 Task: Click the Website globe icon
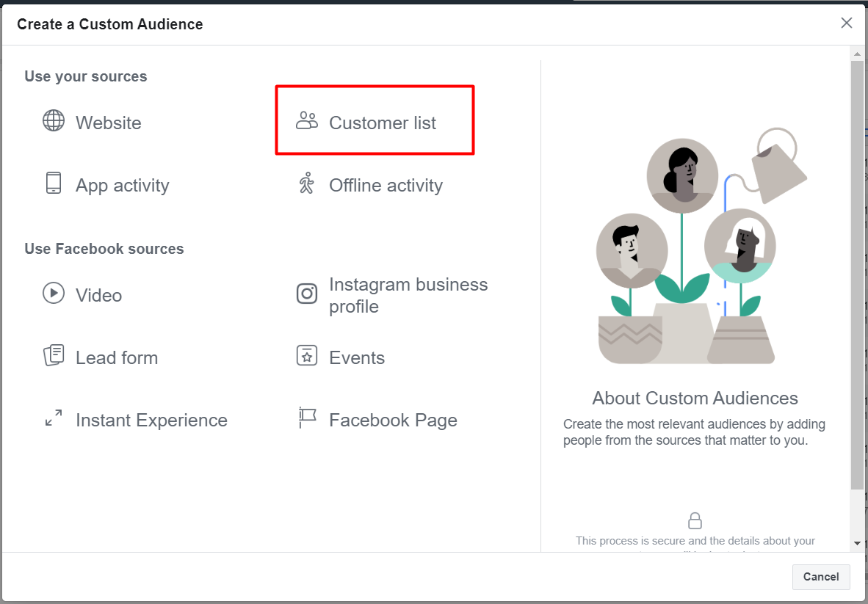pos(54,120)
